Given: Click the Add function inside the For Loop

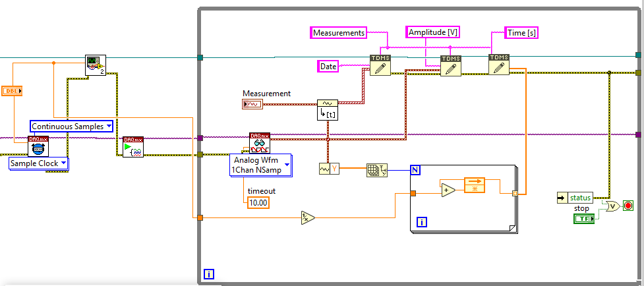Looking at the screenshot, I should [x=448, y=190].
